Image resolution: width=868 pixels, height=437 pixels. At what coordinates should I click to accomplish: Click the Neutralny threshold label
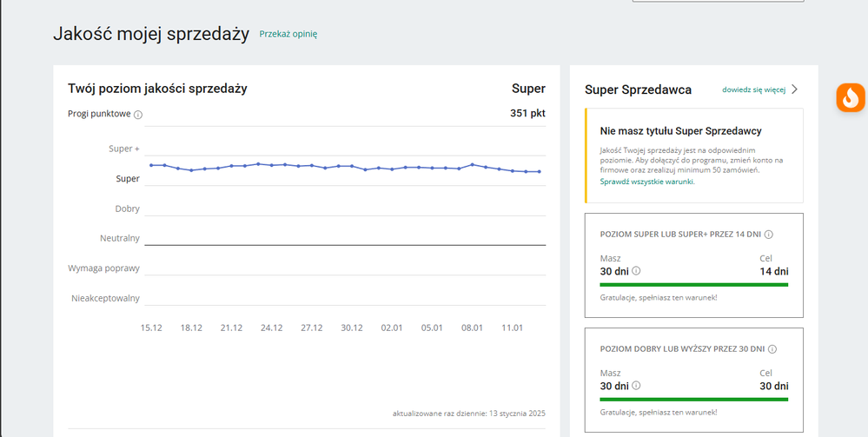pos(120,239)
